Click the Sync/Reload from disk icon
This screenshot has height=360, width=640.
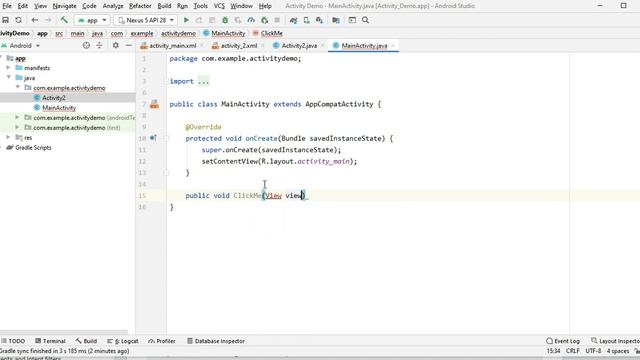(x=18, y=20)
